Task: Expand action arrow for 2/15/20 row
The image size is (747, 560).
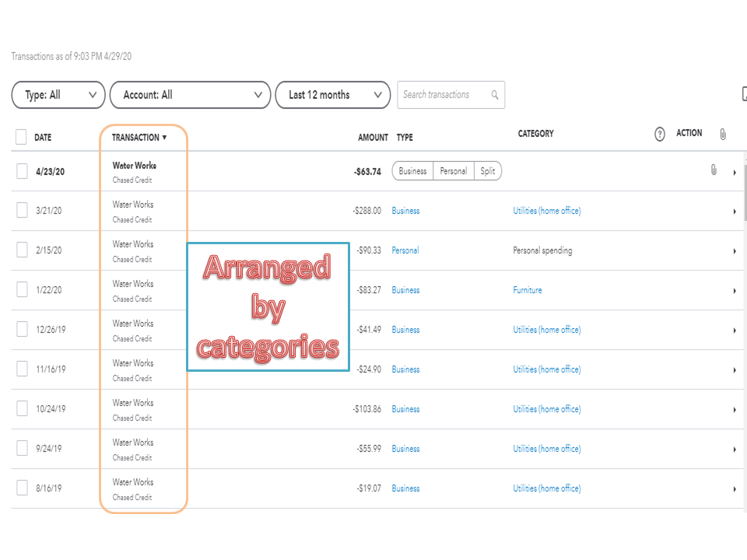Action: click(x=735, y=251)
